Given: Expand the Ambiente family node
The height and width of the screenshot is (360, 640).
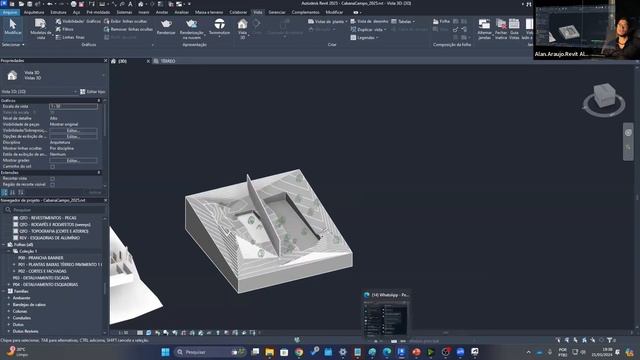Looking at the screenshot, I should click(x=9, y=298).
